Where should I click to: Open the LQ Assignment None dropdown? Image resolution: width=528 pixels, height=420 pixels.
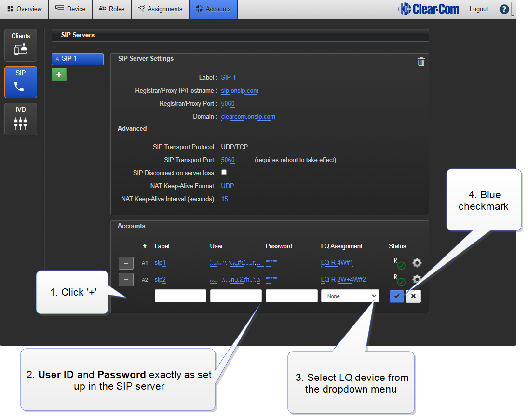tap(350, 296)
